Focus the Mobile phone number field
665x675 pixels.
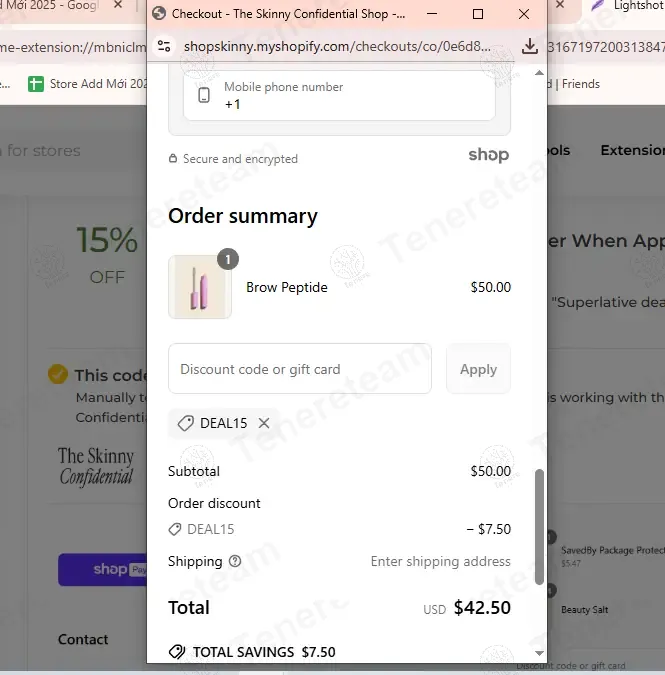pyautogui.click(x=339, y=95)
